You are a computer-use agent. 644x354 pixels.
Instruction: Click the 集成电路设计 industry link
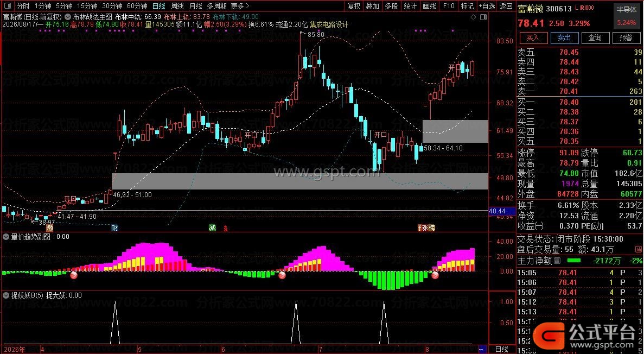tap(329, 24)
